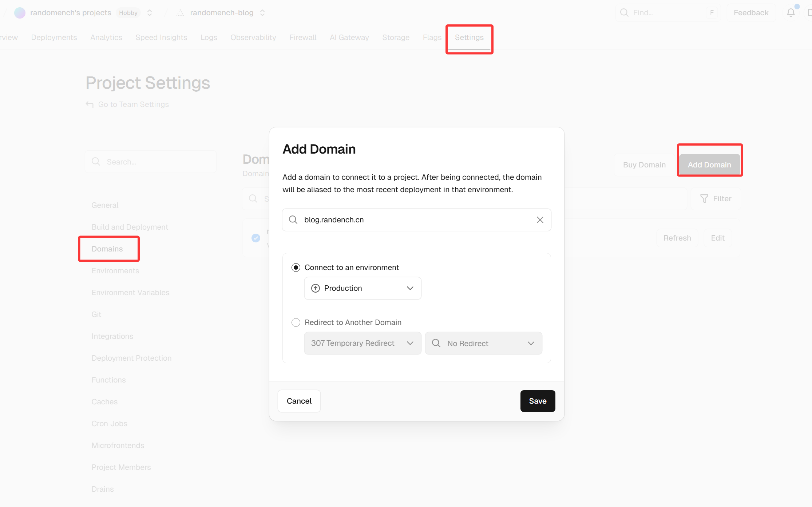Select Redirect to Another Domain radio
Screen dimensions: 812x507
(296, 322)
